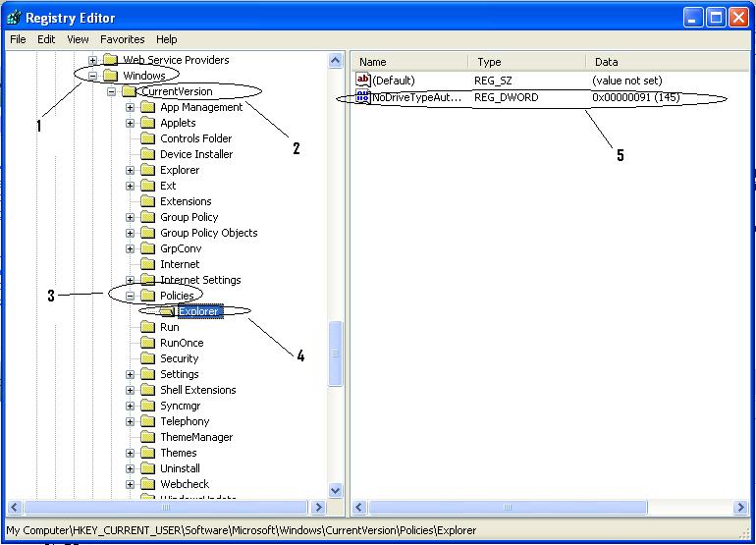
Task: Click the Windows key folder icon
Action: coord(110,76)
